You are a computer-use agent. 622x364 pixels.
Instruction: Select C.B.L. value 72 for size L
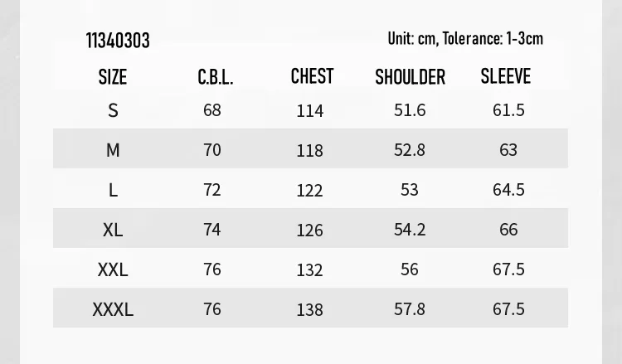pos(212,190)
